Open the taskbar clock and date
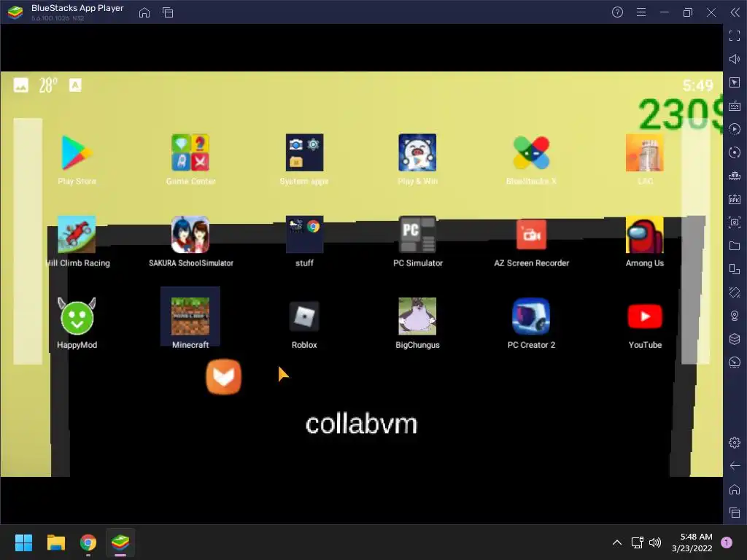This screenshot has height=560, width=747. 692,542
